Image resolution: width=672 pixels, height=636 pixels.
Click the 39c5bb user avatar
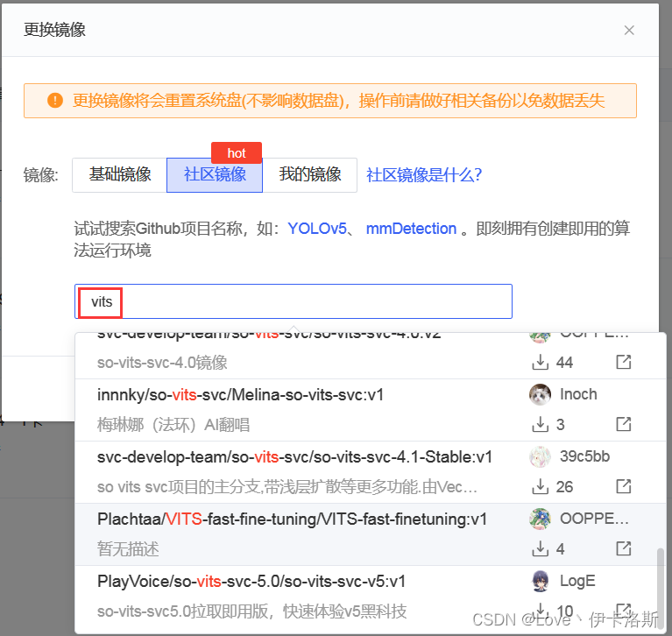pyautogui.click(x=540, y=456)
